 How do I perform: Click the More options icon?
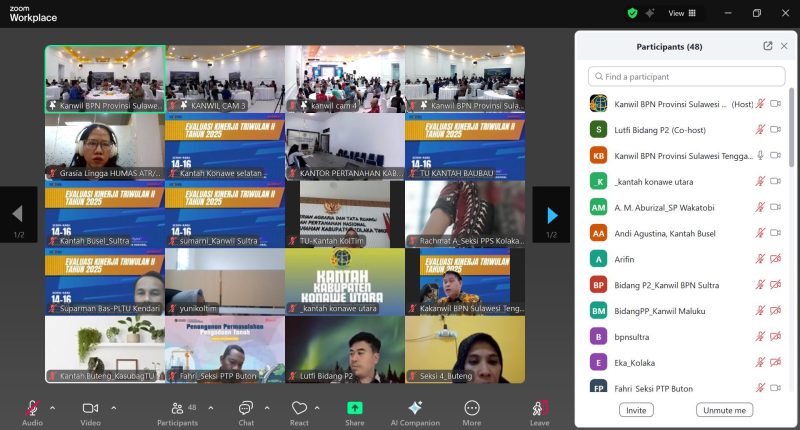471,408
